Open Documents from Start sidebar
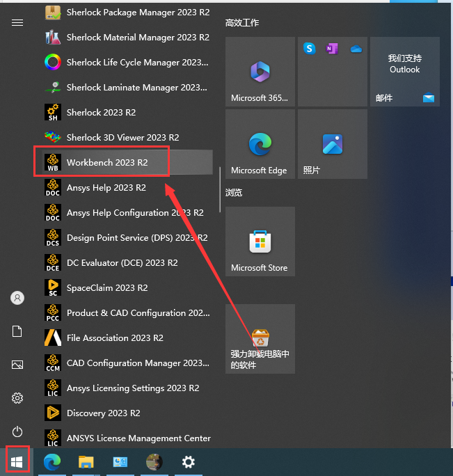The image size is (453, 476). click(17, 331)
